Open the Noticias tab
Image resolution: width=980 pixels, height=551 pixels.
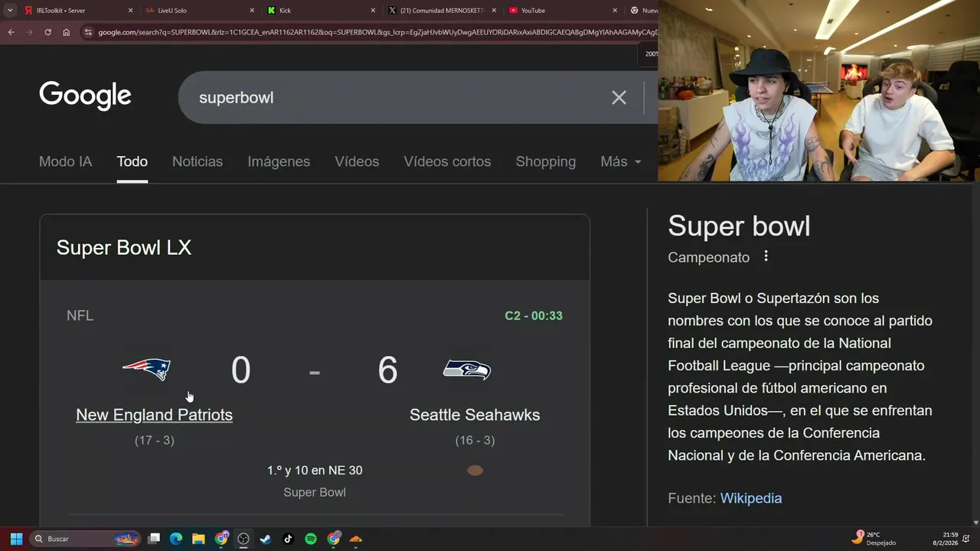(x=198, y=161)
